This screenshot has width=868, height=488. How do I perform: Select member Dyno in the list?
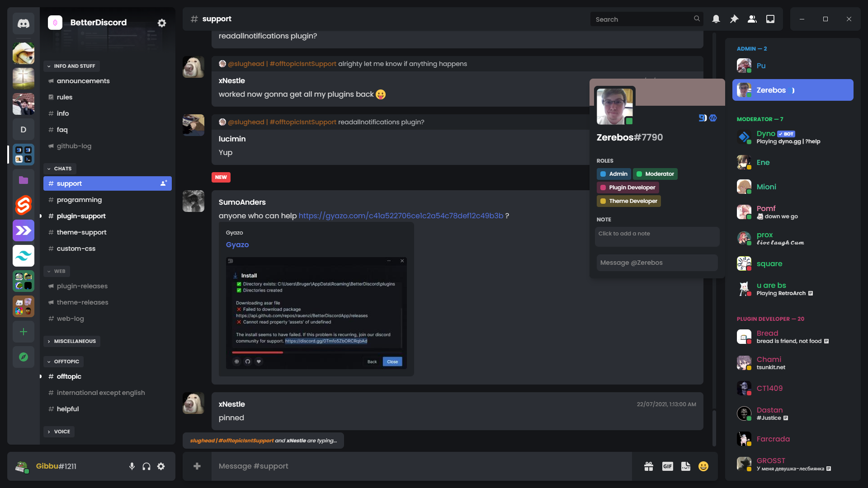pos(793,137)
